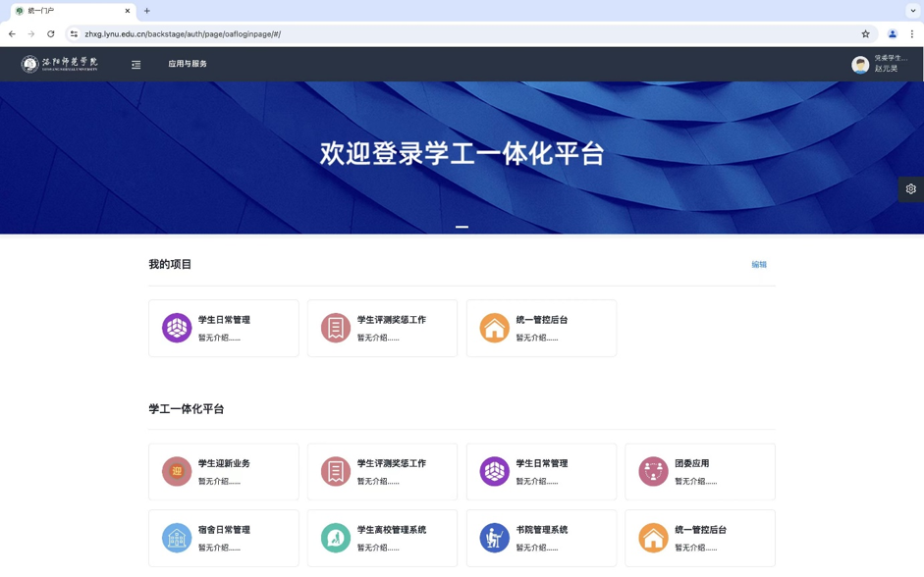Toggle the sidebar menu collapse icon
Screen dimensions: 924x577
click(x=136, y=65)
